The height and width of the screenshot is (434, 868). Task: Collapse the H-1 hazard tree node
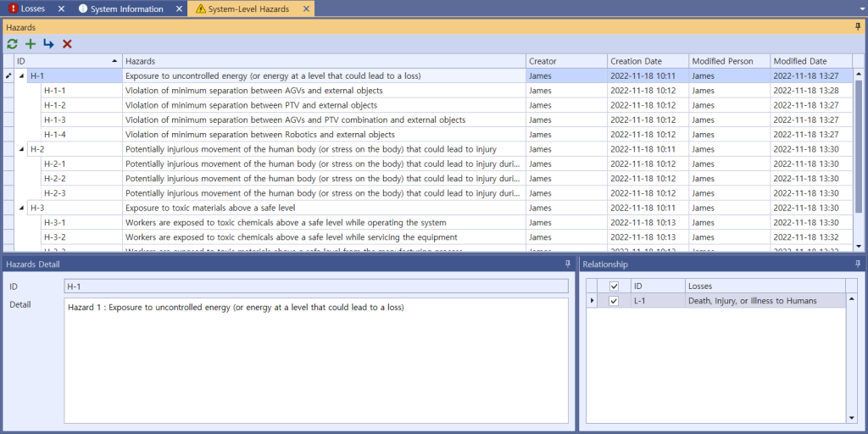(21, 76)
